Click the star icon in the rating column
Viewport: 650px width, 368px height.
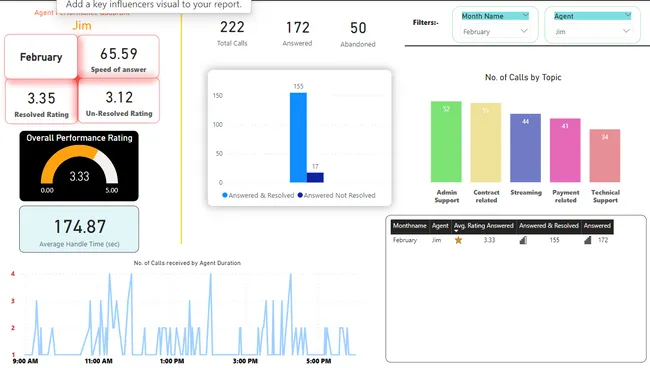pyautogui.click(x=458, y=240)
